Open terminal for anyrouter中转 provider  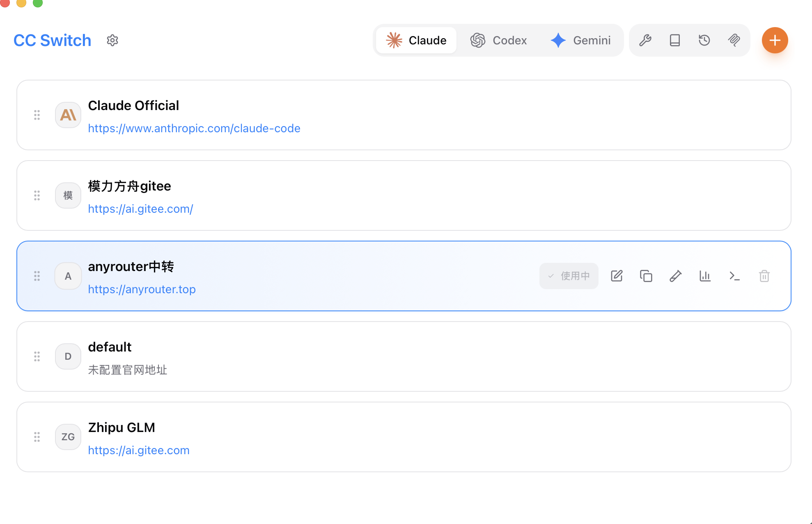[735, 276]
